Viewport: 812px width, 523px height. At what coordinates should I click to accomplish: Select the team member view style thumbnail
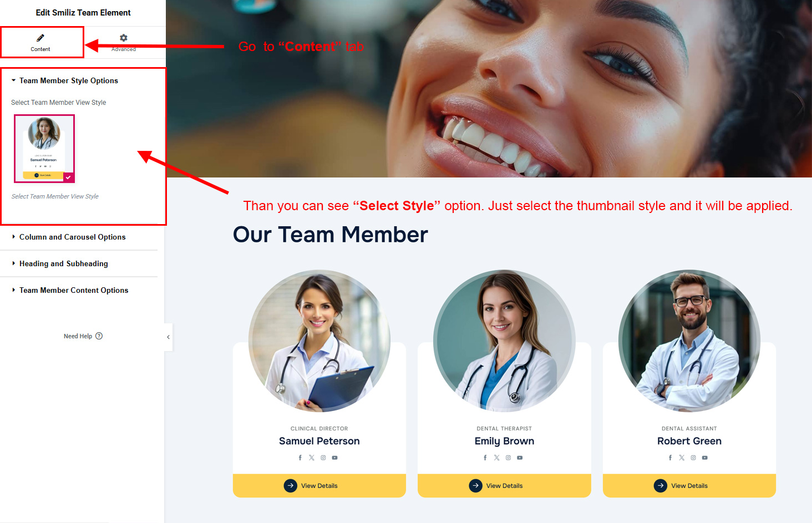click(x=44, y=149)
